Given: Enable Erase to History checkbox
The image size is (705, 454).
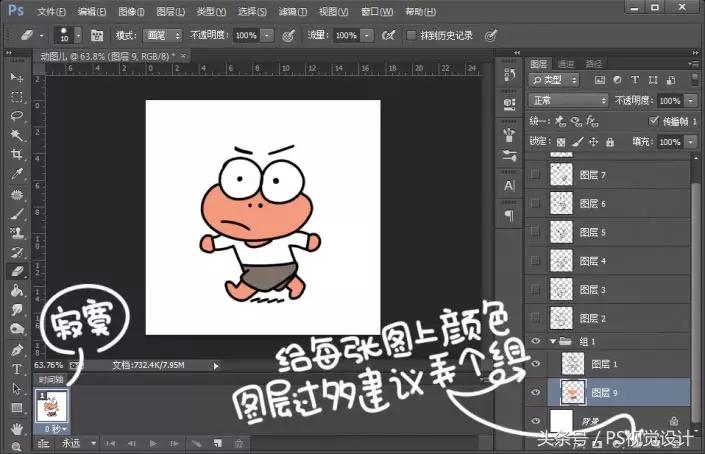Looking at the screenshot, I should tap(411, 35).
